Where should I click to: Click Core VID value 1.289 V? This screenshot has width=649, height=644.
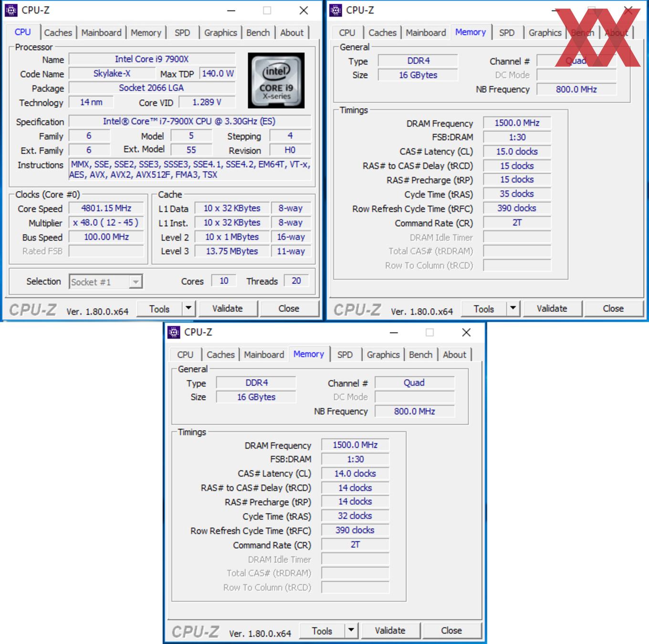click(207, 102)
